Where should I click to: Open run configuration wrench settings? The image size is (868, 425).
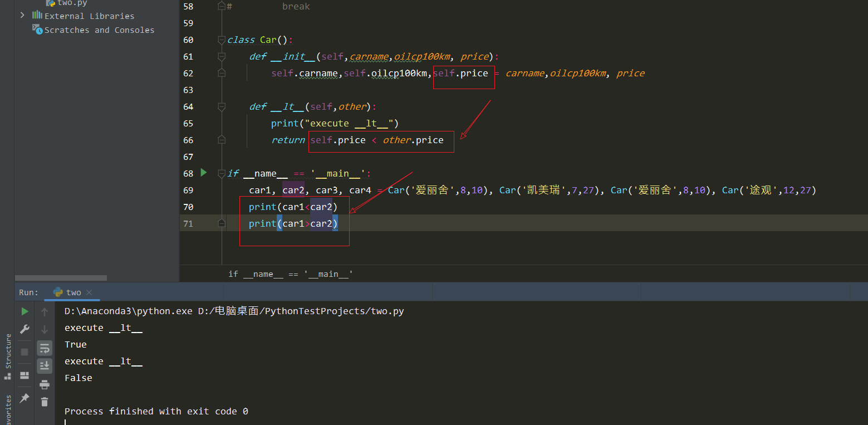coord(24,329)
